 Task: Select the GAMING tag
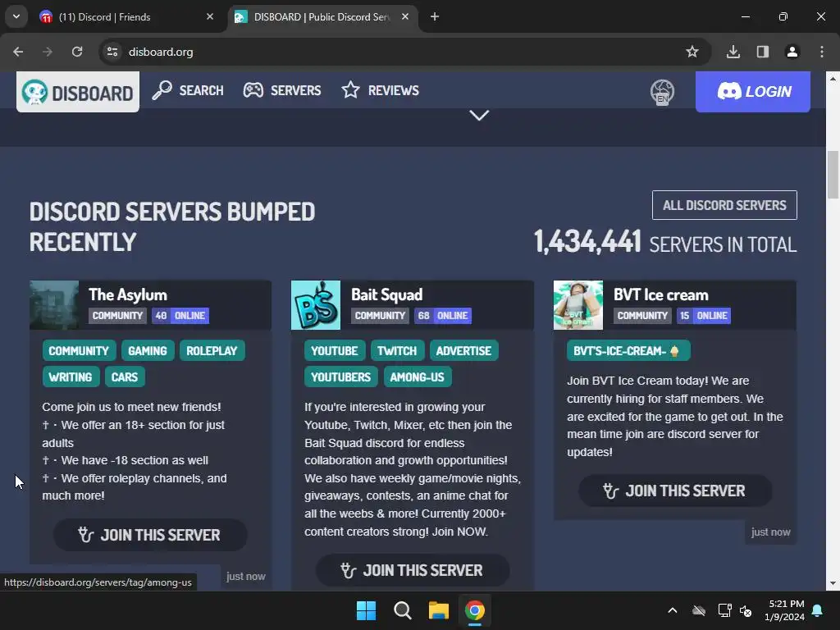pyautogui.click(x=148, y=351)
